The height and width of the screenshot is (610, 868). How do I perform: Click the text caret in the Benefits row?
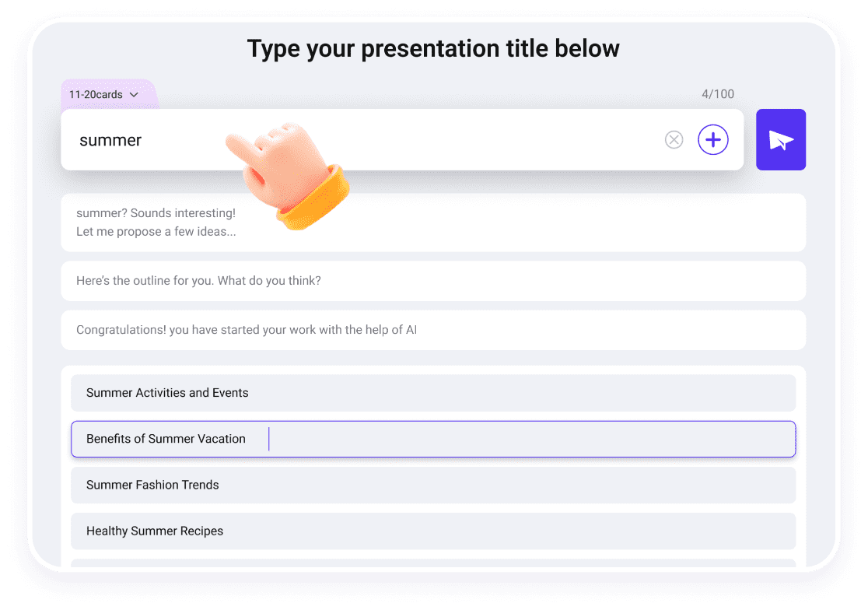click(x=268, y=439)
